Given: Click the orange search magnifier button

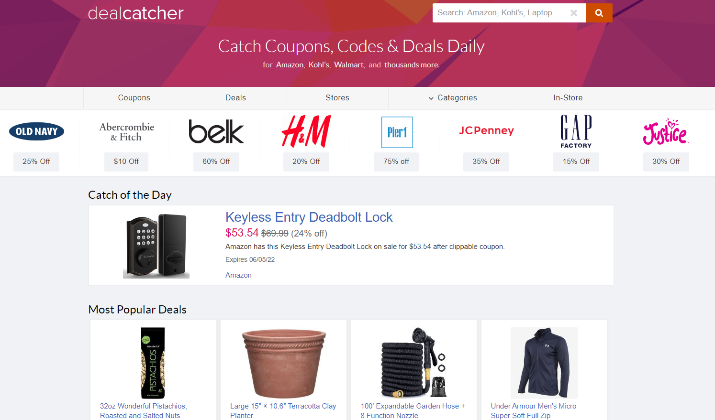Looking at the screenshot, I should coord(599,13).
